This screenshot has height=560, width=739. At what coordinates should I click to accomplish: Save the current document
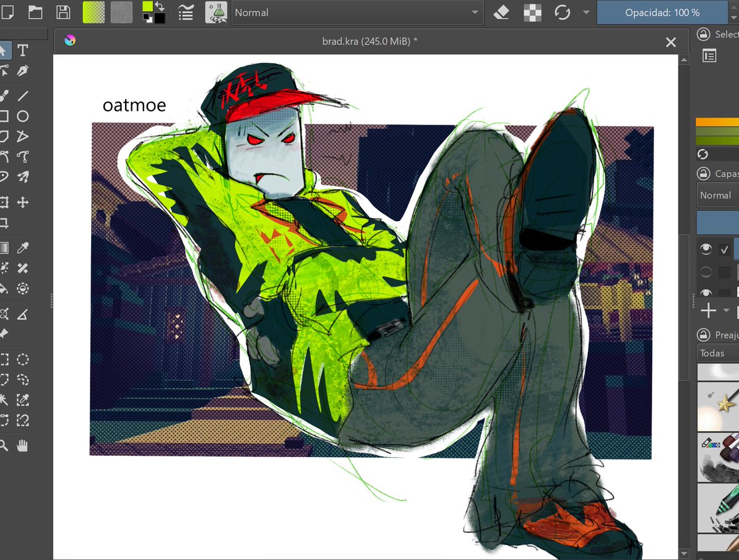pyautogui.click(x=63, y=12)
